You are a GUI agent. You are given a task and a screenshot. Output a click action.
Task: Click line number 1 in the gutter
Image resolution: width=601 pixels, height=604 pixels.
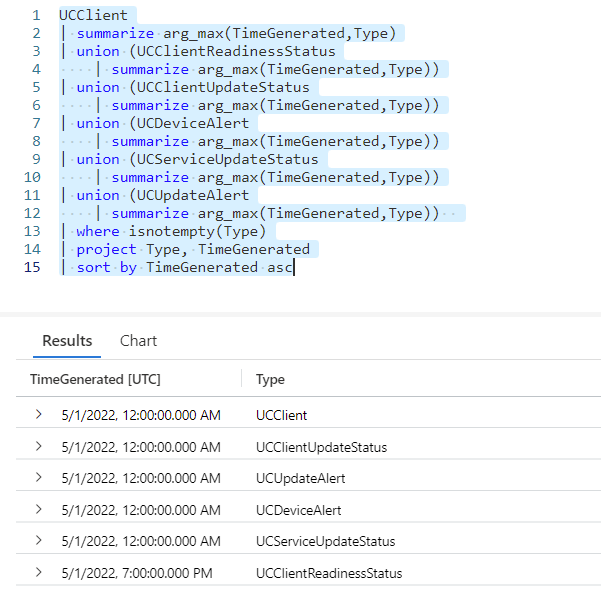[36, 16]
